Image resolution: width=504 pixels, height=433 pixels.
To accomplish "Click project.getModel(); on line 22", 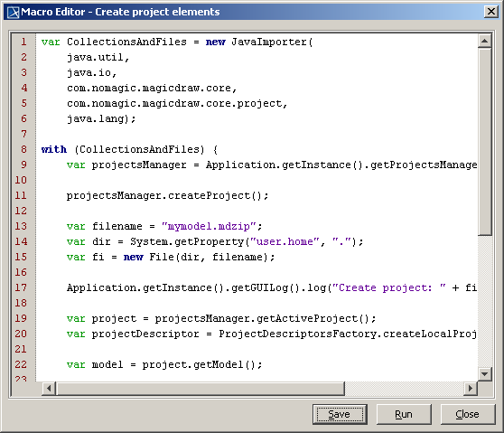I will pyautogui.click(x=202, y=364).
